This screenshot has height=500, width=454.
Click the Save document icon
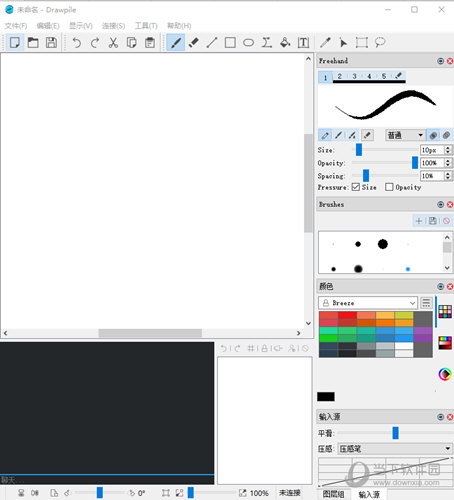[x=51, y=43]
